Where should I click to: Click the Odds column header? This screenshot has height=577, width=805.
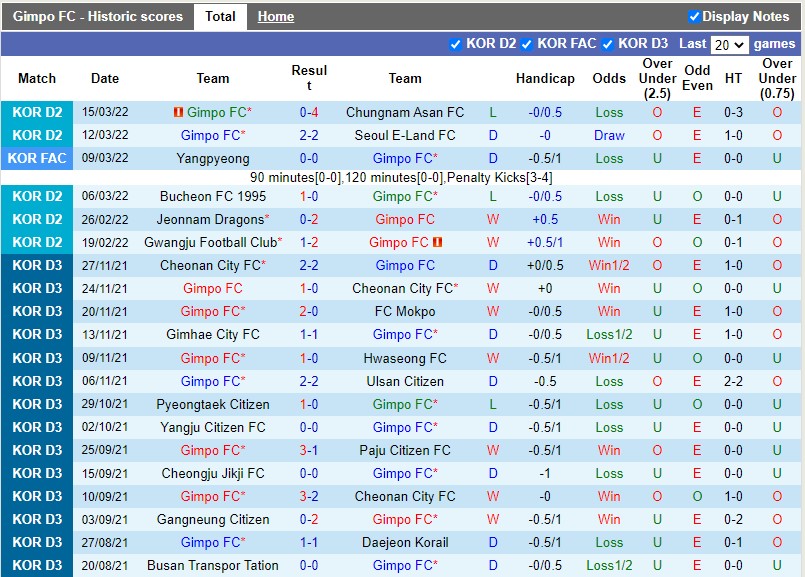pos(609,79)
